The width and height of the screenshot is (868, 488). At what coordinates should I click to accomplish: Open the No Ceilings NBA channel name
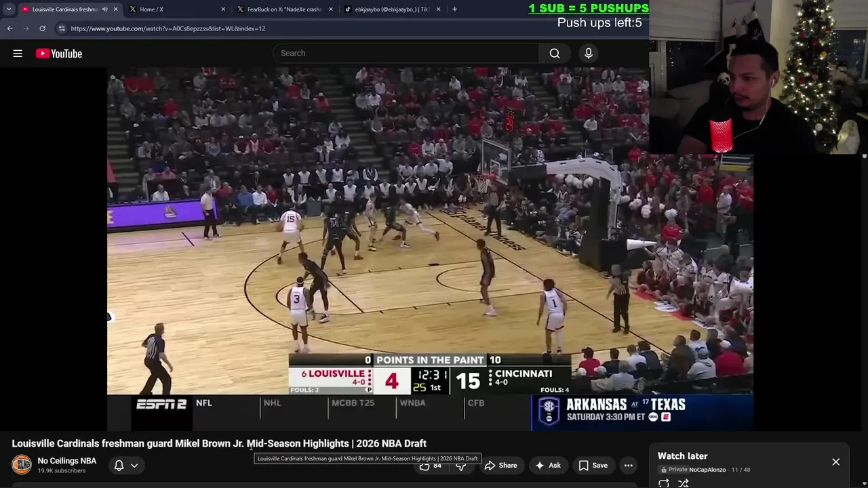click(x=67, y=461)
